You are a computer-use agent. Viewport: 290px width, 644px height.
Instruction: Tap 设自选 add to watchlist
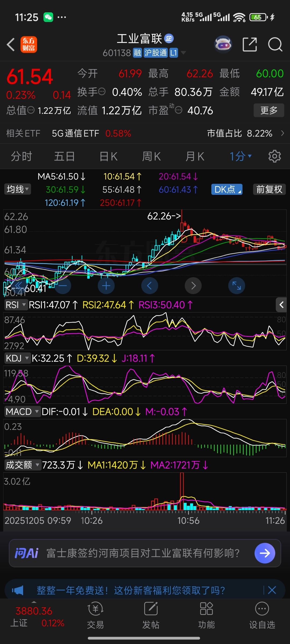pos(262,615)
